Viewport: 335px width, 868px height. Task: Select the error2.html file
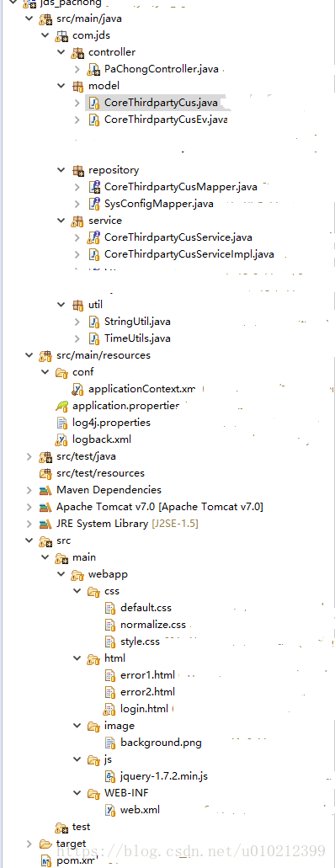[147, 692]
